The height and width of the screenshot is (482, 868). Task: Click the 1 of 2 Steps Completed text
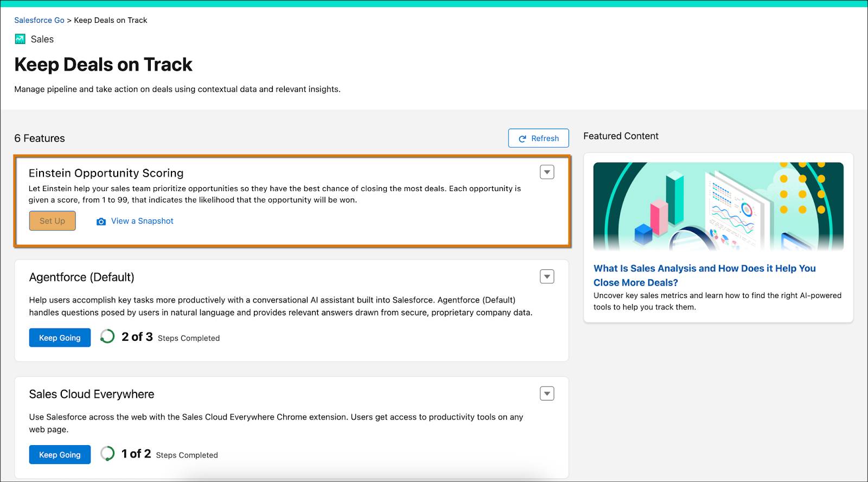click(x=169, y=454)
